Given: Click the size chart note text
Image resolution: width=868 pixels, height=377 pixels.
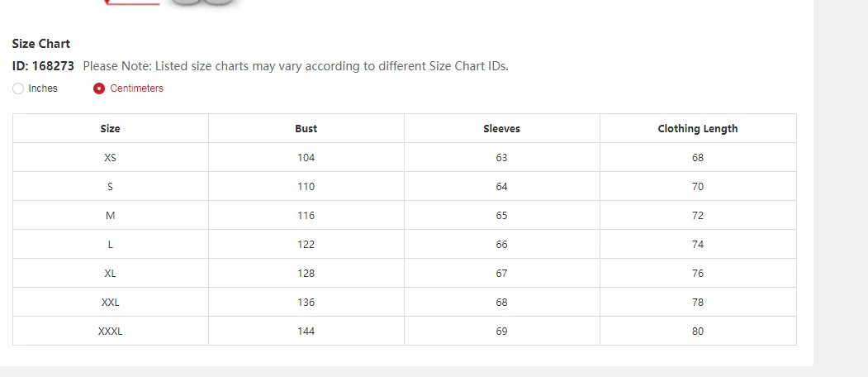Looking at the screenshot, I should pyautogui.click(x=296, y=66).
